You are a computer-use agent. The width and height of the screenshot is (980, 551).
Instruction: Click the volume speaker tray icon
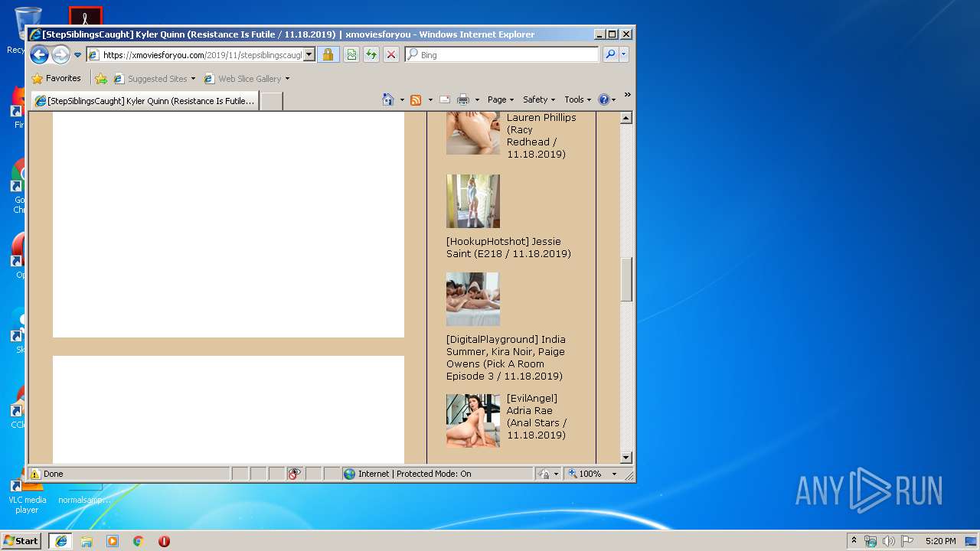889,541
